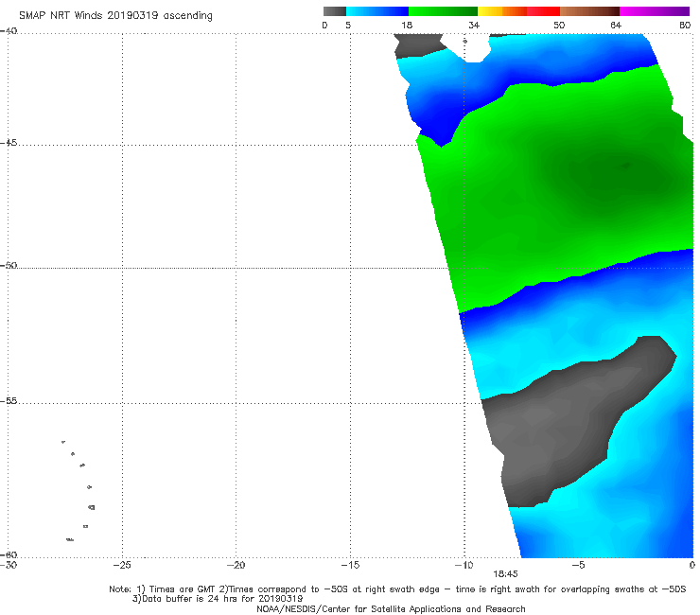The width and height of the screenshot is (700, 615).
Task: Click the color bar label '64'
Action: click(616, 26)
